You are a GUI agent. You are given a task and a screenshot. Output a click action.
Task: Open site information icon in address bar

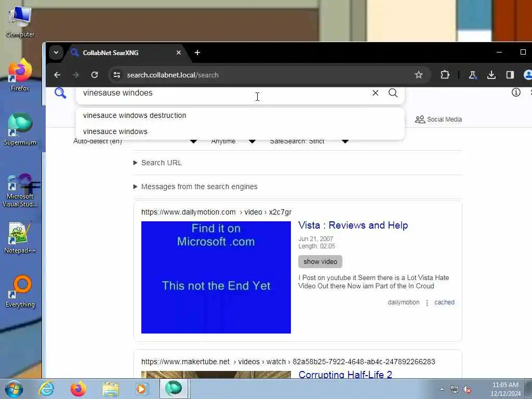click(117, 75)
